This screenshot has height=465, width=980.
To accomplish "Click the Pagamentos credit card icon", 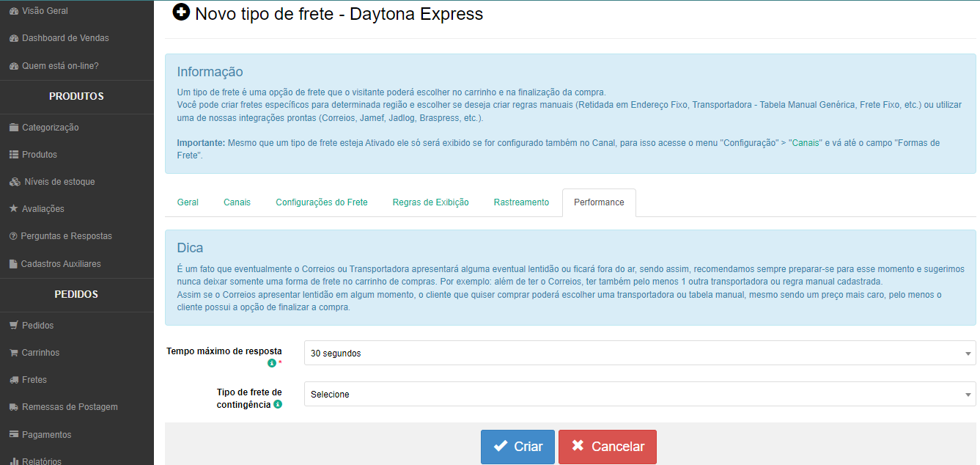I will pos(14,435).
